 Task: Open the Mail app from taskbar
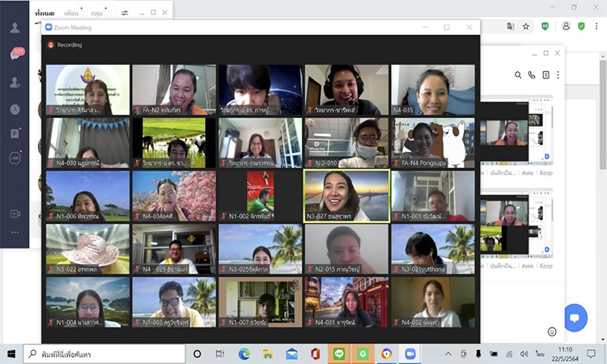[291, 354]
